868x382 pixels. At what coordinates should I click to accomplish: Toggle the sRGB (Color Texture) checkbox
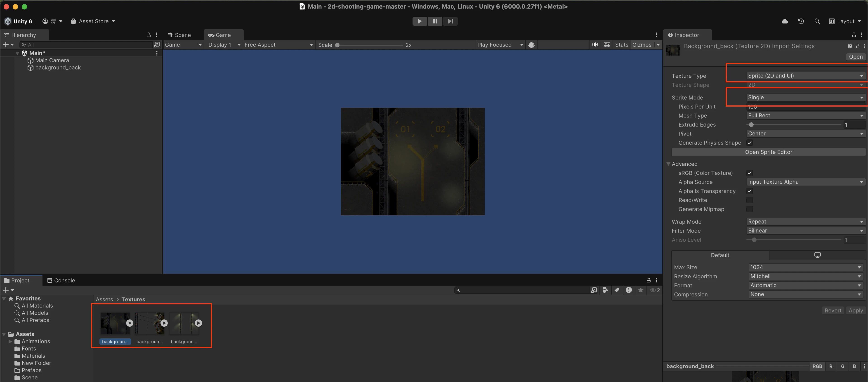pyautogui.click(x=749, y=173)
